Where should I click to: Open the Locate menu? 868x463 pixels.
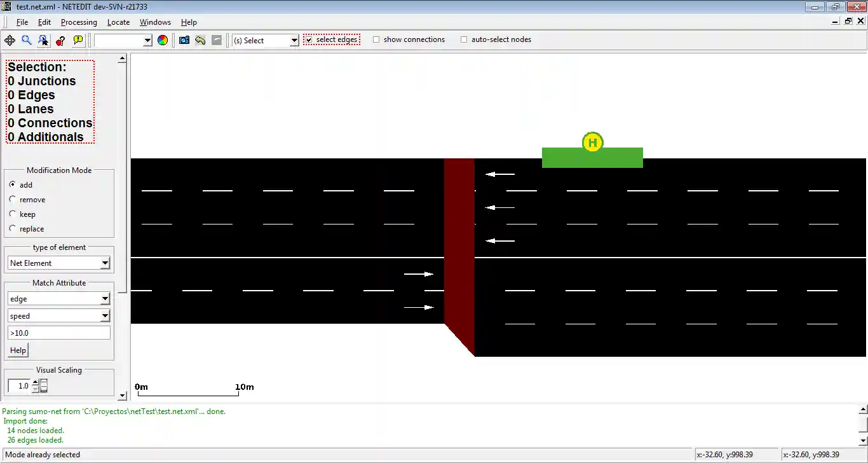(118, 22)
